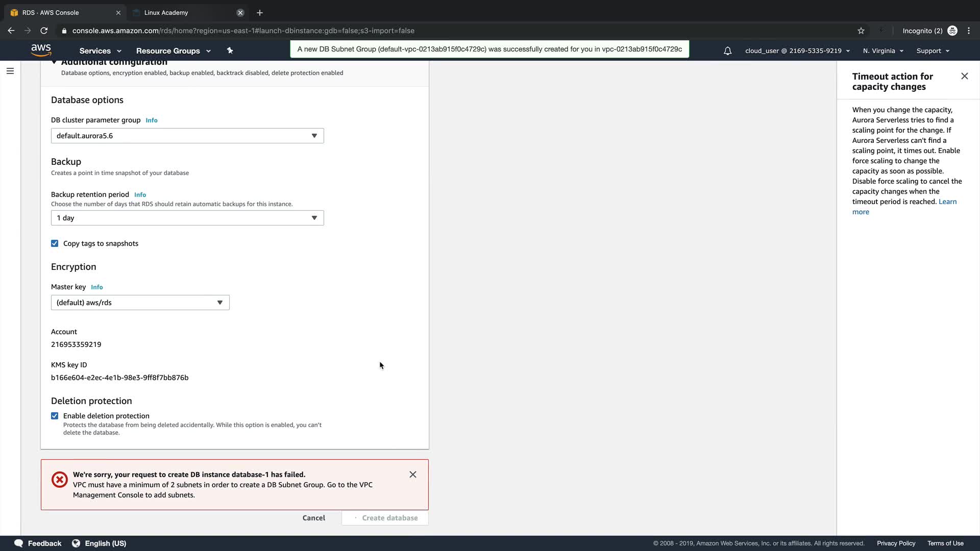The height and width of the screenshot is (551, 980).
Task: Uncheck Copy tags to snapshots
Action: (55, 243)
